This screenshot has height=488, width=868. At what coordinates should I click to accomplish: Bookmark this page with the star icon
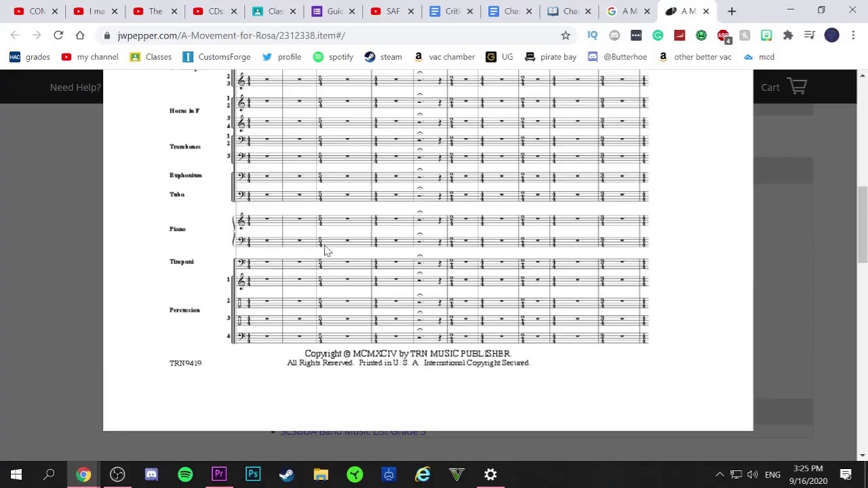click(x=566, y=35)
